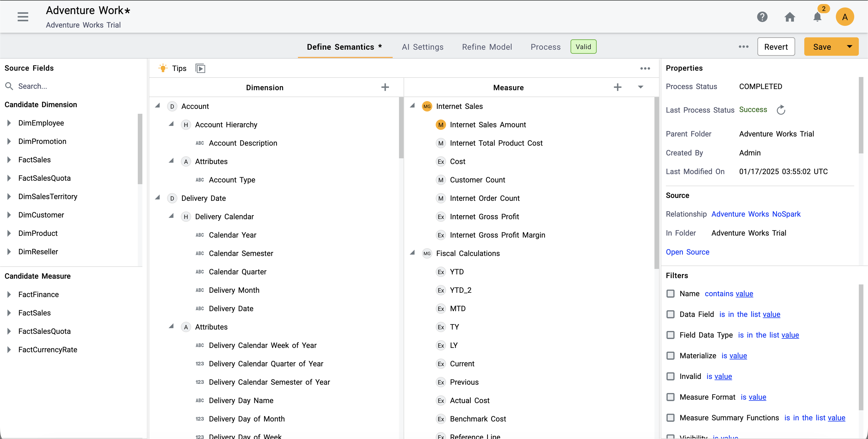The width and height of the screenshot is (868, 439).
Task: Collapse the Account dimension
Action: tap(158, 105)
